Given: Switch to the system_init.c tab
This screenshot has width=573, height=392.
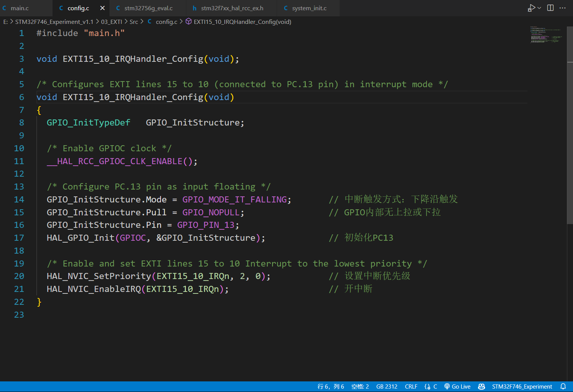Looking at the screenshot, I should click(309, 8).
